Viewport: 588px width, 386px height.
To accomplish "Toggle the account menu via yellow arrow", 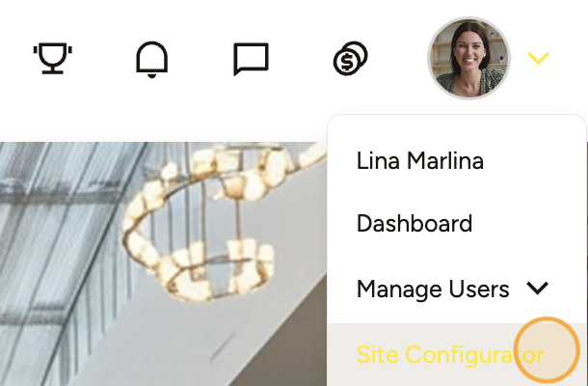I will coord(538,58).
